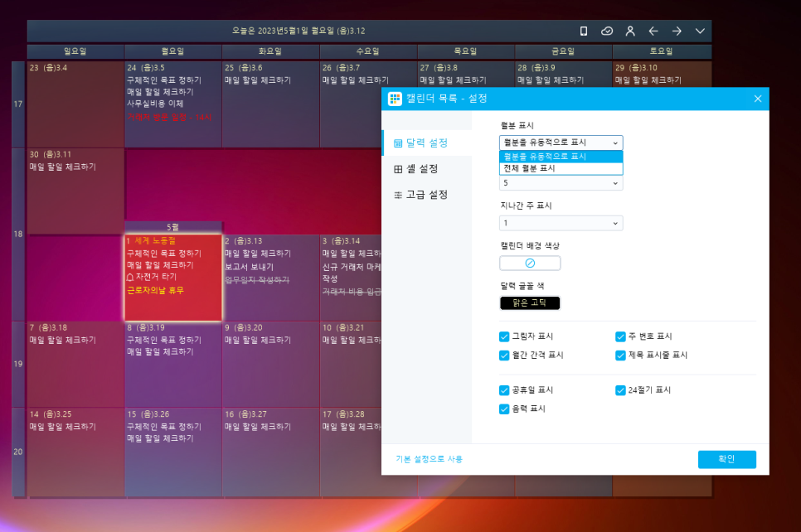Toggle 공휴일 표시 checkbox
This screenshot has height=532, width=801.
click(504, 390)
